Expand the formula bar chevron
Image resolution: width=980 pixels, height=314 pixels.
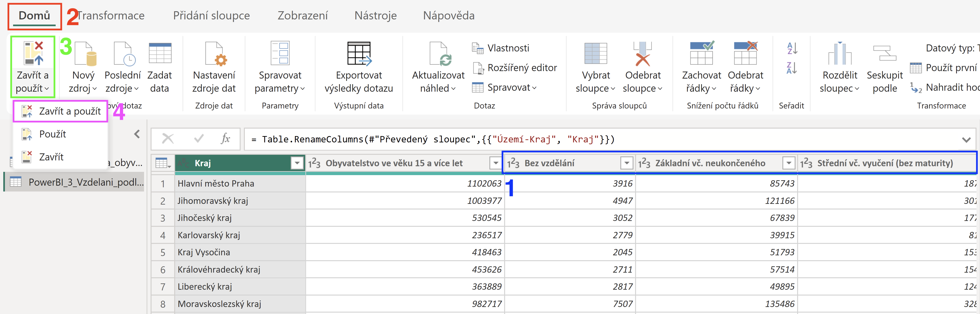pyautogui.click(x=966, y=140)
